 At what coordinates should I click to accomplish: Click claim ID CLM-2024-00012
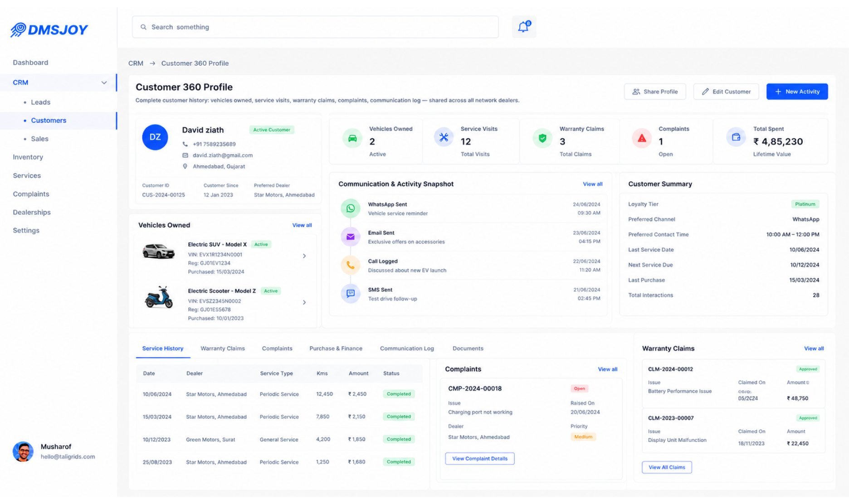[x=670, y=369]
